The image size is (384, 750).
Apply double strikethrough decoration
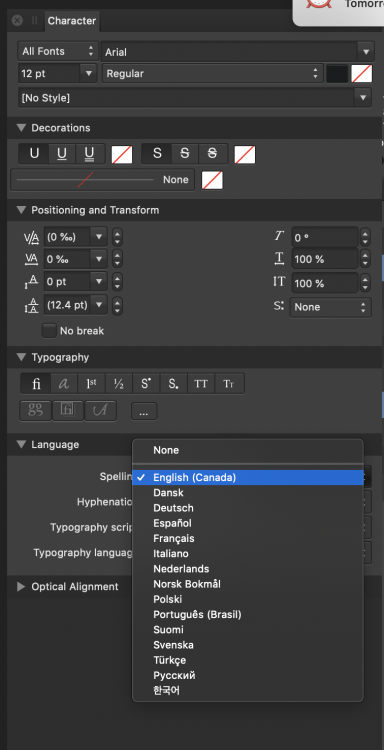click(212, 154)
